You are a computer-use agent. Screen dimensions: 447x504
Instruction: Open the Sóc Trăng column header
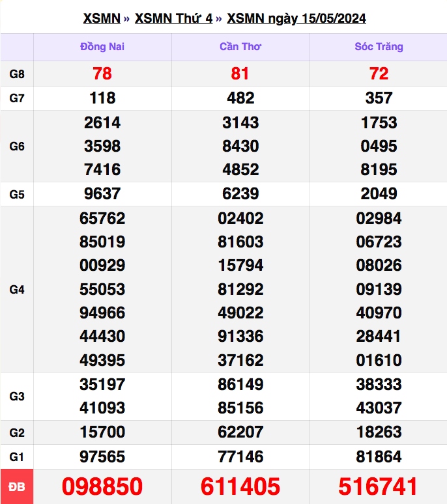tap(379, 47)
